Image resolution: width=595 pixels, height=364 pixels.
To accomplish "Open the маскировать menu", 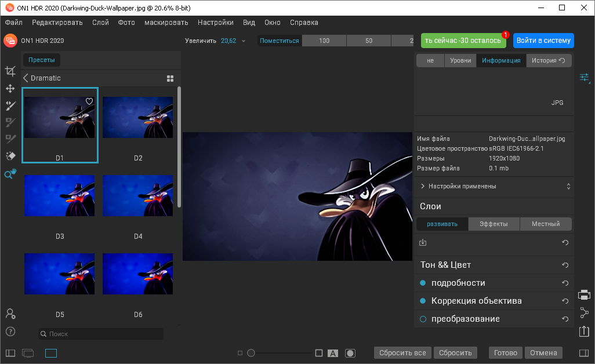I will [166, 23].
